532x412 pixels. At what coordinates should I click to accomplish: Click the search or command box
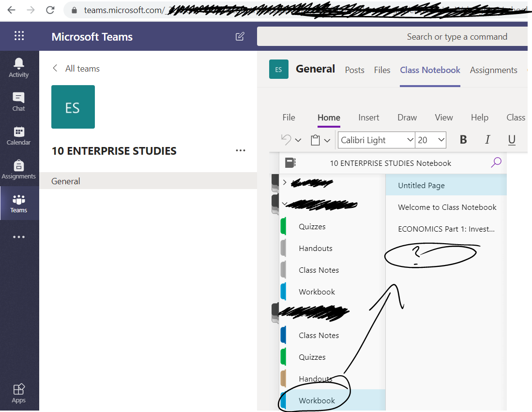click(x=392, y=36)
